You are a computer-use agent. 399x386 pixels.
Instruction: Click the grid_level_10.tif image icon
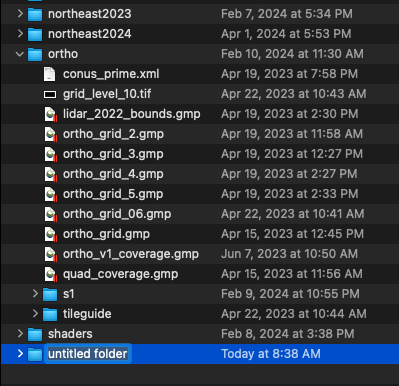[x=50, y=95]
